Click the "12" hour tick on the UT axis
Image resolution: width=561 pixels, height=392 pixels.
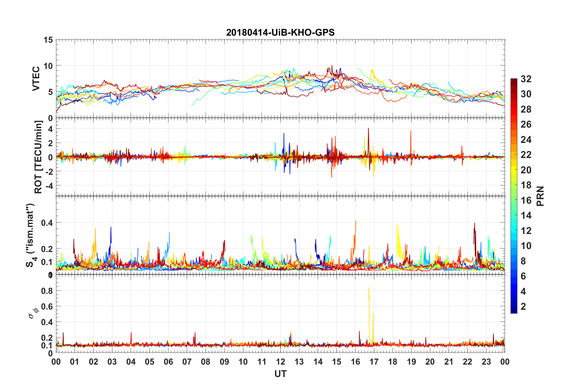[280, 362]
